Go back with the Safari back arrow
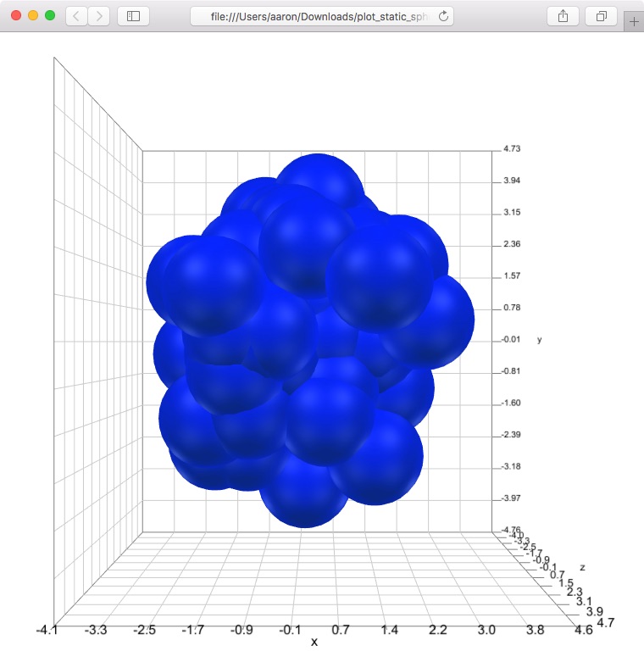This screenshot has width=644, height=651. coord(77,16)
